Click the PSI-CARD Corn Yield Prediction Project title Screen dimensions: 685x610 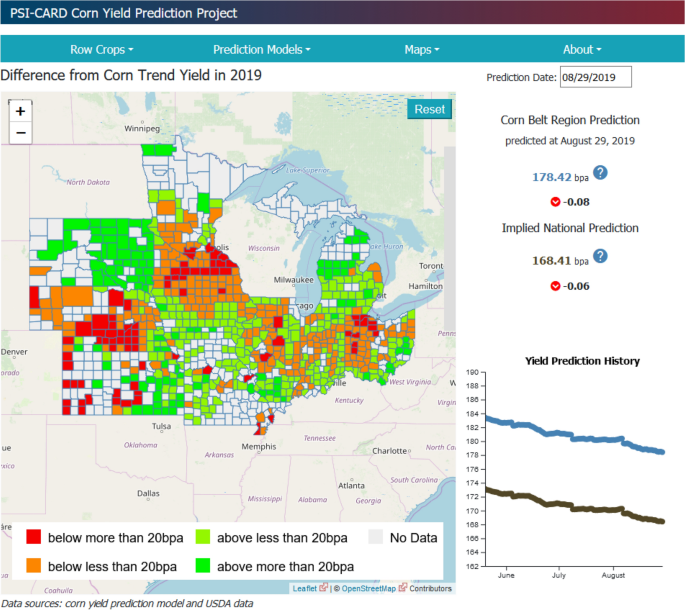pos(123,14)
